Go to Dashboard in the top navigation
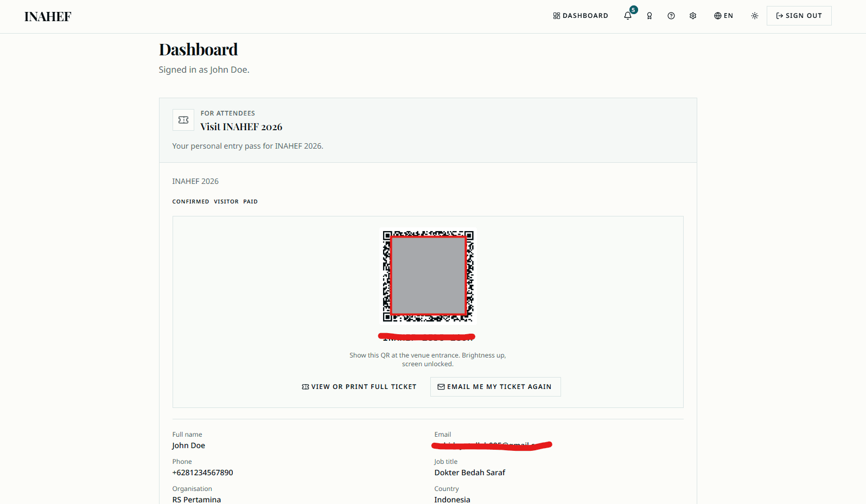Image resolution: width=866 pixels, height=504 pixels. (x=581, y=16)
